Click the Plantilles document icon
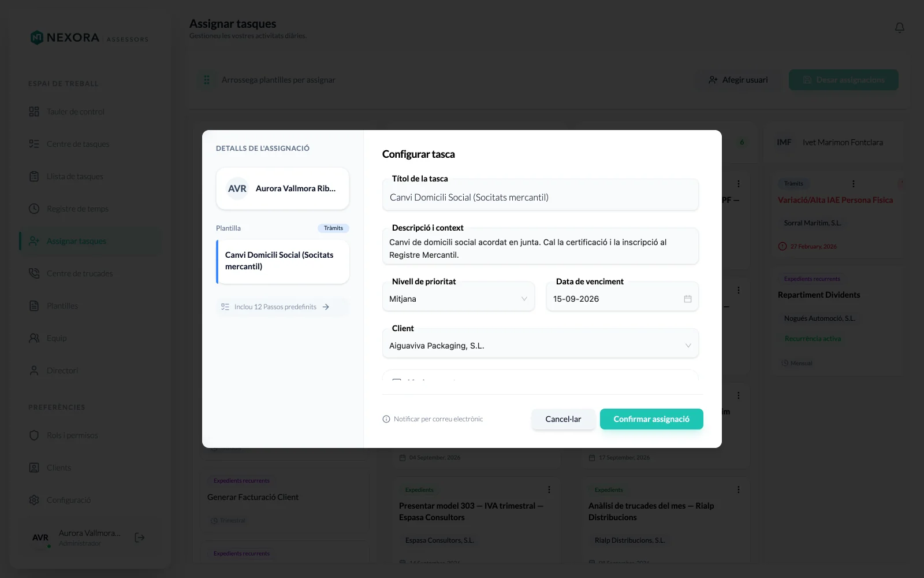Screen dimensions: 924x578 point(34,306)
